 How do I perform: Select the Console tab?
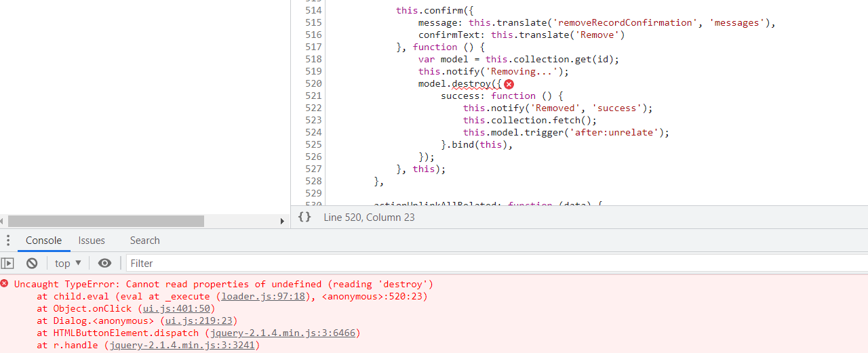(x=43, y=241)
